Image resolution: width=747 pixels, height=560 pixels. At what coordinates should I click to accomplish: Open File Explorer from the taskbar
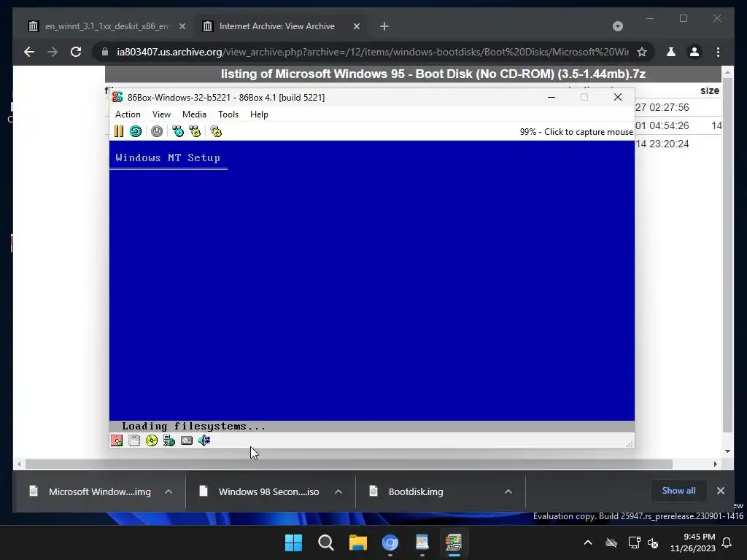point(357,542)
